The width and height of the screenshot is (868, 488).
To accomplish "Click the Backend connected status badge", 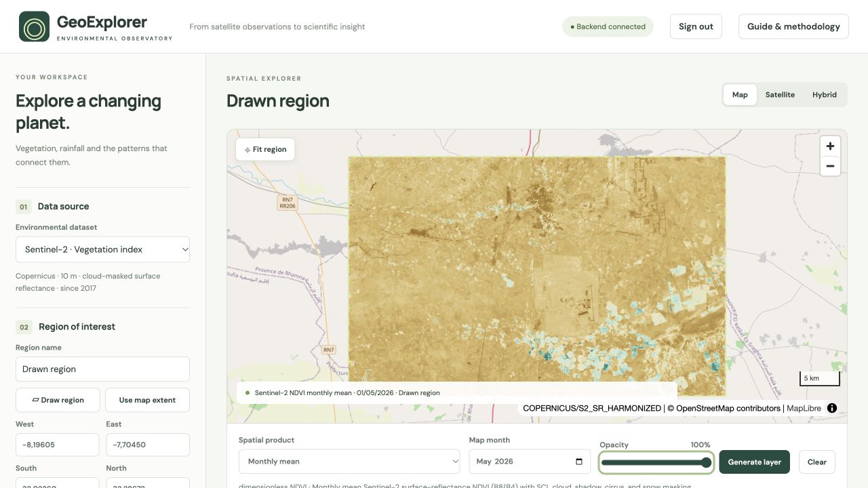I will (608, 26).
